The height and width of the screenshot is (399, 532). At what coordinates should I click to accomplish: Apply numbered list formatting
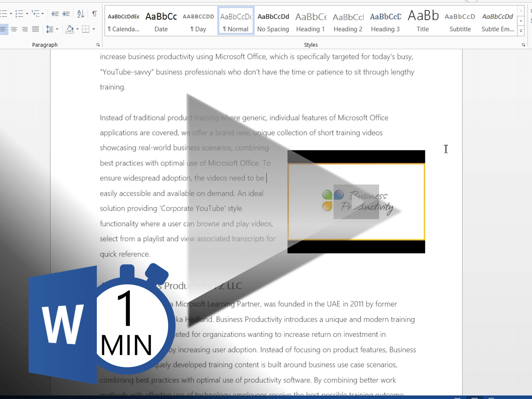click(x=19, y=14)
